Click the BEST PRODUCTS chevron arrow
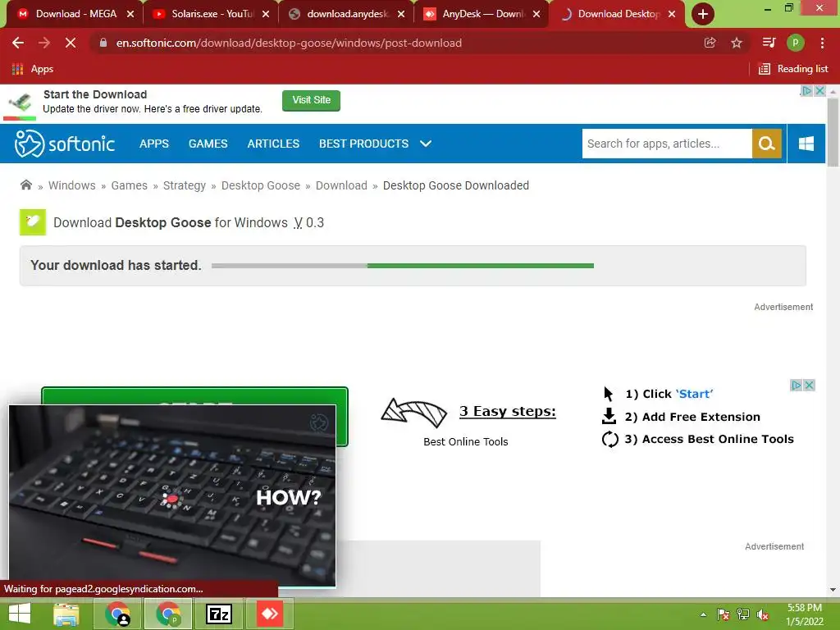This screenshot has width=840, height=630. (426, 144)
